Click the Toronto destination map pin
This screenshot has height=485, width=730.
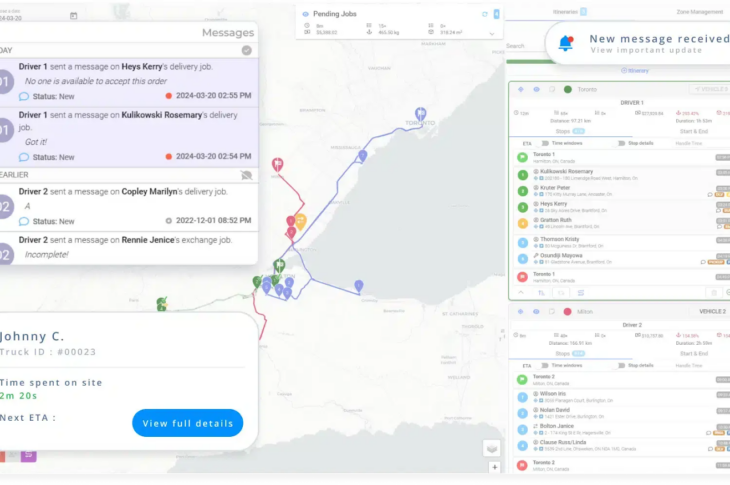pyautogui.click(x=421, y=114)
